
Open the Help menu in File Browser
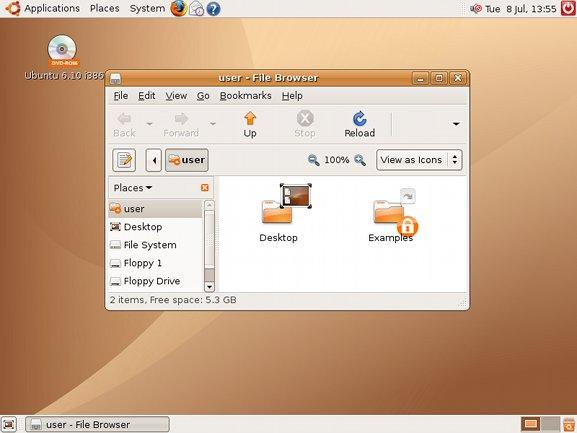292,96
